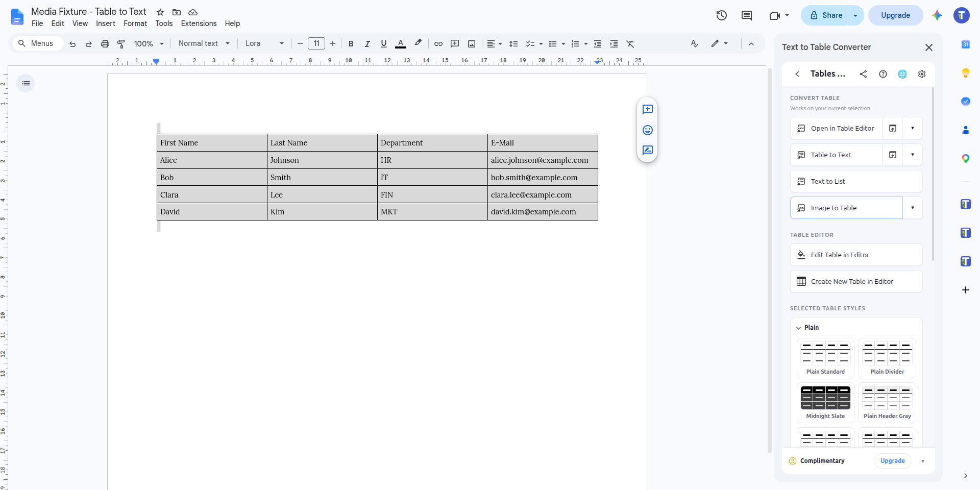This screenshot has width=980, height=490.
Task: Click the Text to List button
Action: click(856, 181)
